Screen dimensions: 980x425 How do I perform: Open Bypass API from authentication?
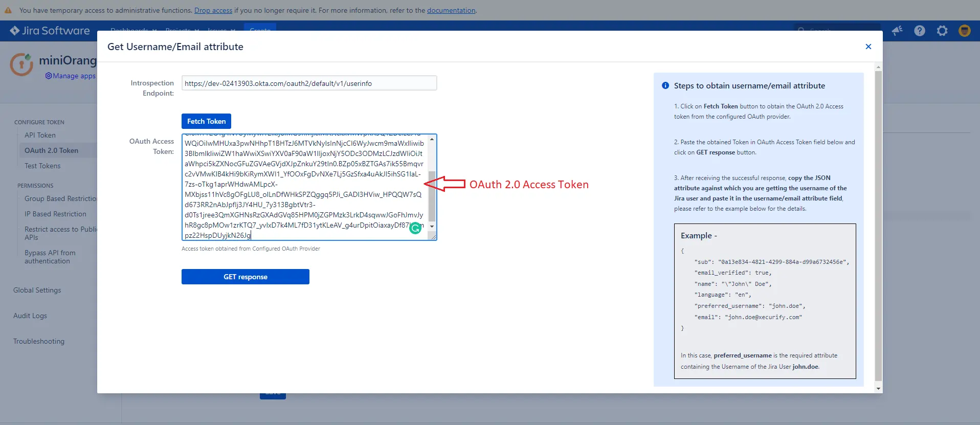click(x=50, y=257)
